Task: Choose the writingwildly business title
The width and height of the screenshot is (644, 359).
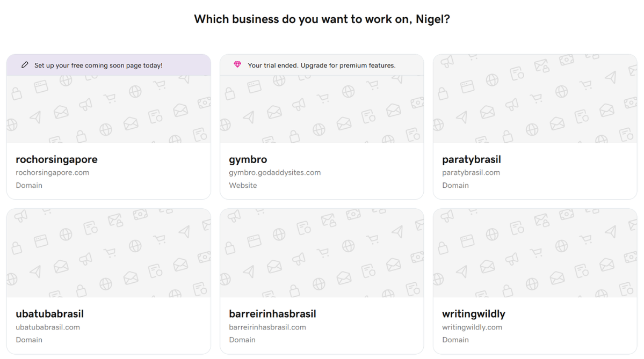Action: point(473,314)
